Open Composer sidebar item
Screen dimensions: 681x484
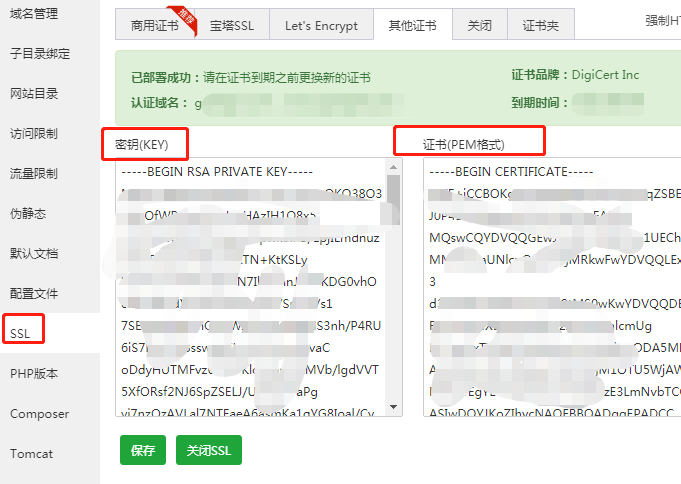click(40, 414)
